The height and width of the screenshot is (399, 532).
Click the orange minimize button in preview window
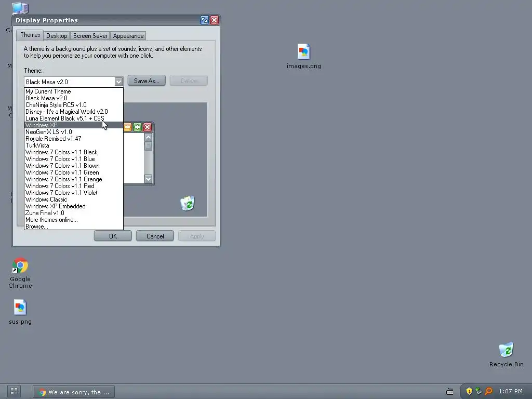(x=128, y=127)
